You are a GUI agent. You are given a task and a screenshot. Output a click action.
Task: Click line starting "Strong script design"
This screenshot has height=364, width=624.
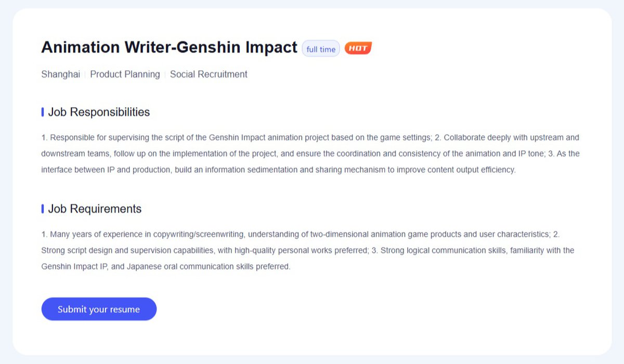(307, 251)
